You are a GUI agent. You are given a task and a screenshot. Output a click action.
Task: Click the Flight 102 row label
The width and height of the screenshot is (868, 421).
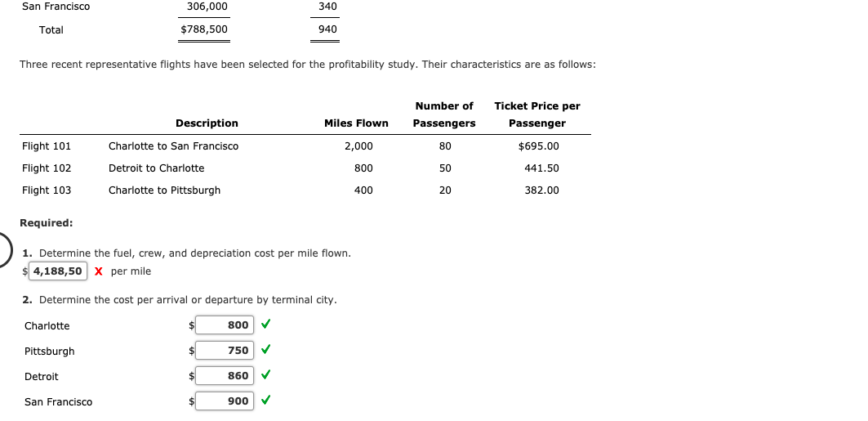47,168
